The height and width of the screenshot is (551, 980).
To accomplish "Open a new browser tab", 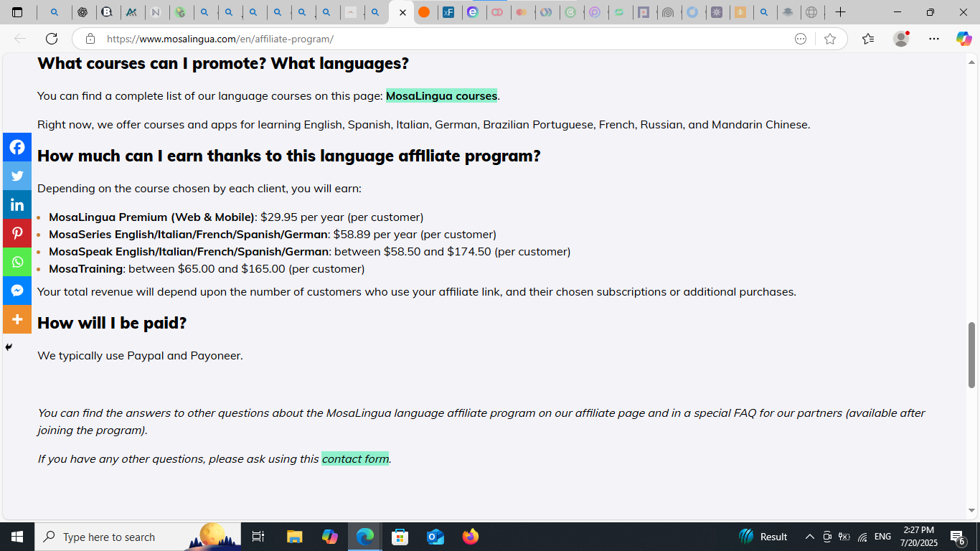I will (840, 12).
